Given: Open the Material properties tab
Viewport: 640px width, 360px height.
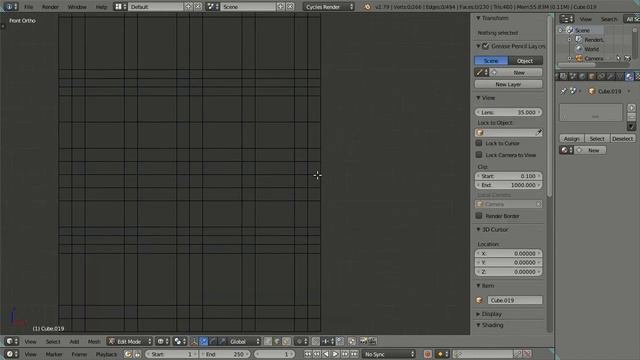Looking at the screenshot, I should pyautogui.click(x=629, y=76).
